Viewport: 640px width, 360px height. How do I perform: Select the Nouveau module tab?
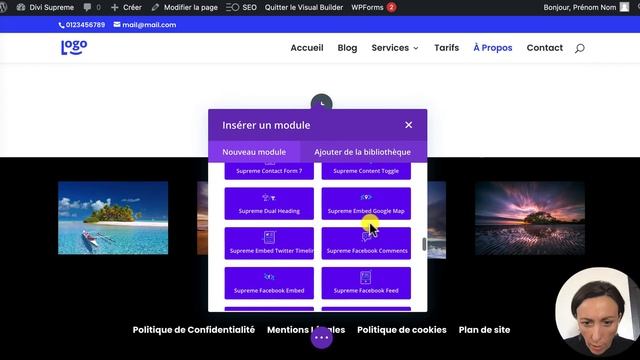(x=254, y=152)
